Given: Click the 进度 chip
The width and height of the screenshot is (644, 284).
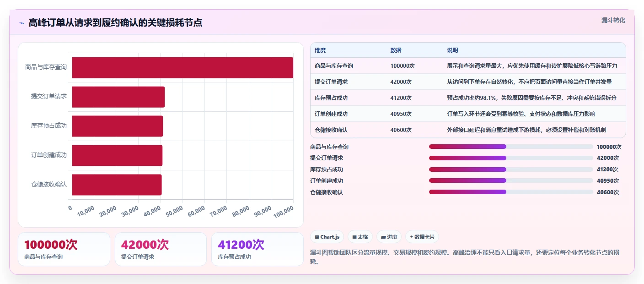Looking at the screenshot, I should point(389,237).
